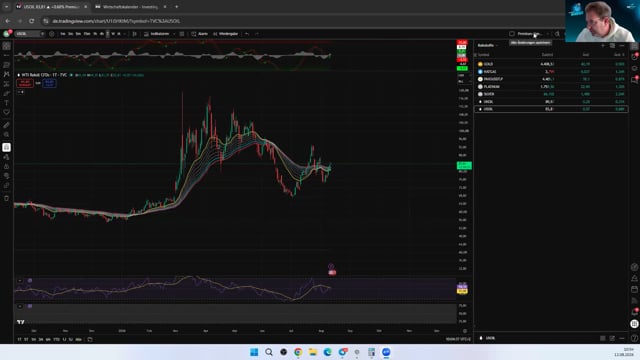Collapse the RSI indicator pane legend
The width and height of the screenshot is (640, 360).
click(20, 281)
